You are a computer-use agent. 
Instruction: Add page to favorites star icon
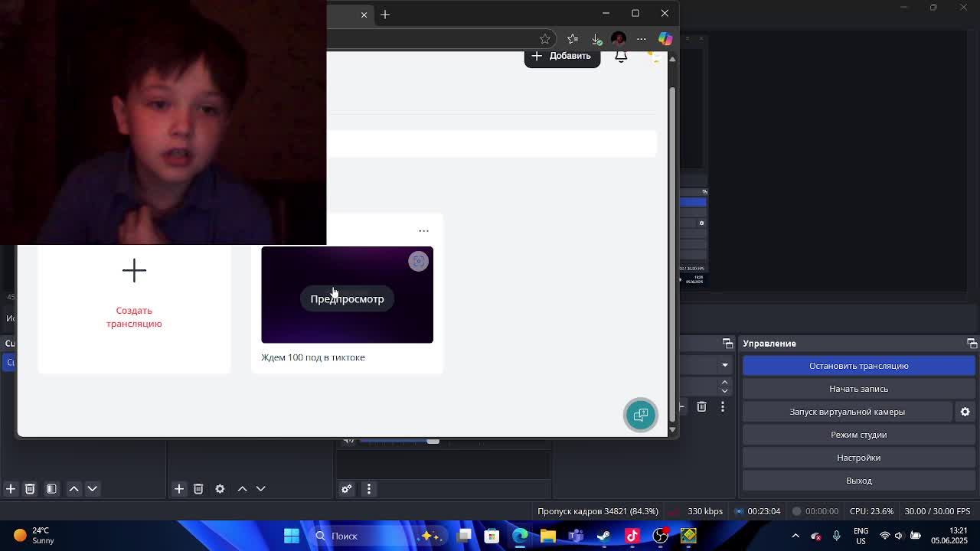pos(544,39)
